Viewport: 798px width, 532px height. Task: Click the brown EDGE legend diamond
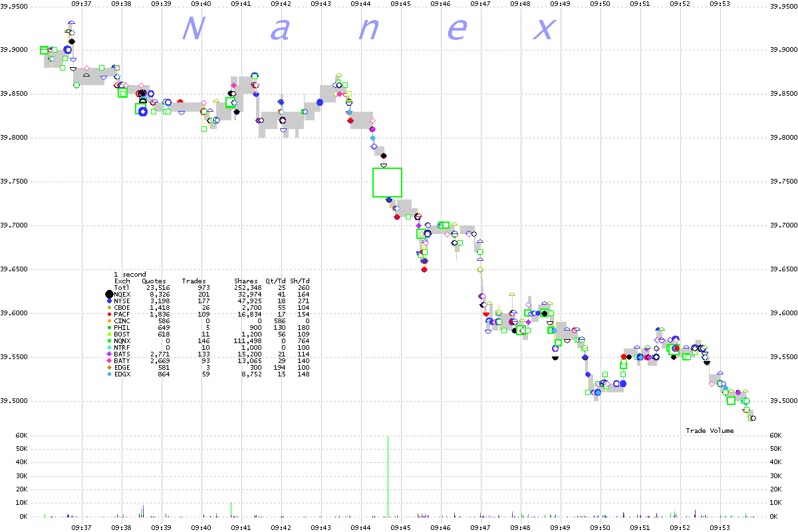[109, 368]
